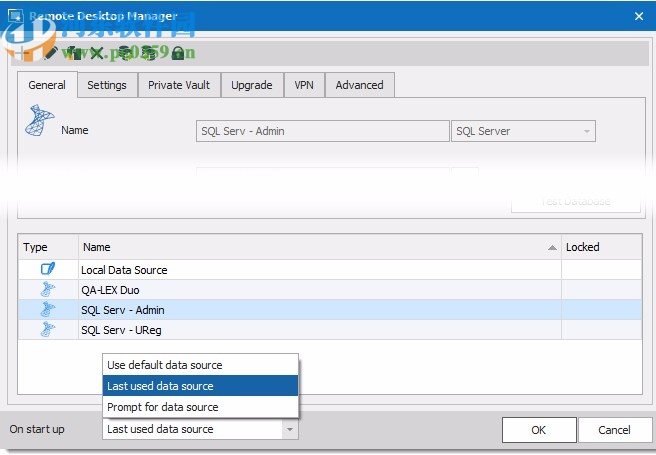Open the VPN tab
The image size is (656, 455).
tap(304, 85)
